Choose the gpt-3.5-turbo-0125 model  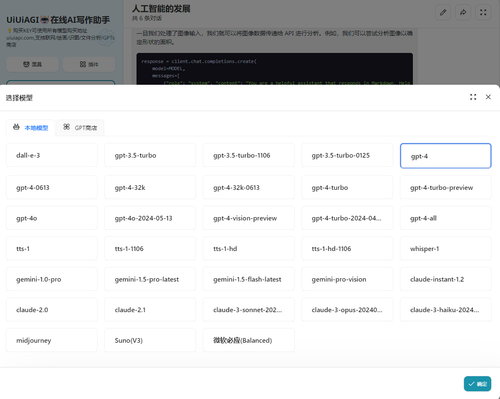coord(347,155)
